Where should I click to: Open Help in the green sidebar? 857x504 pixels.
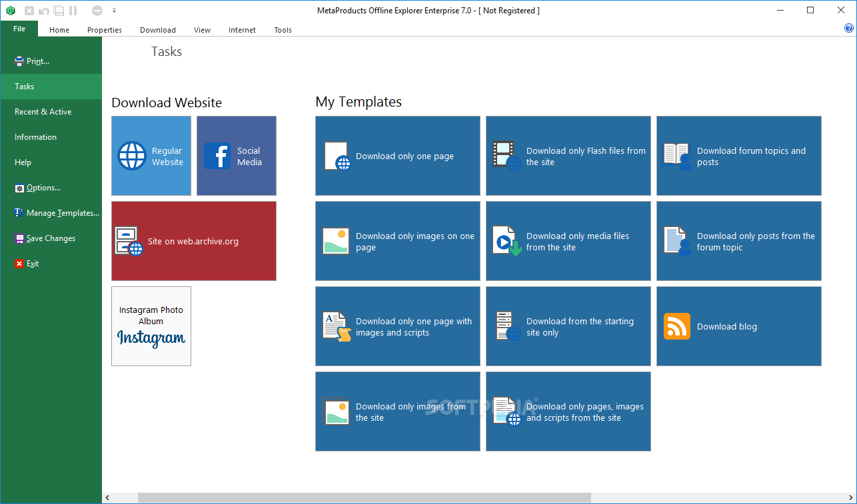51,162
